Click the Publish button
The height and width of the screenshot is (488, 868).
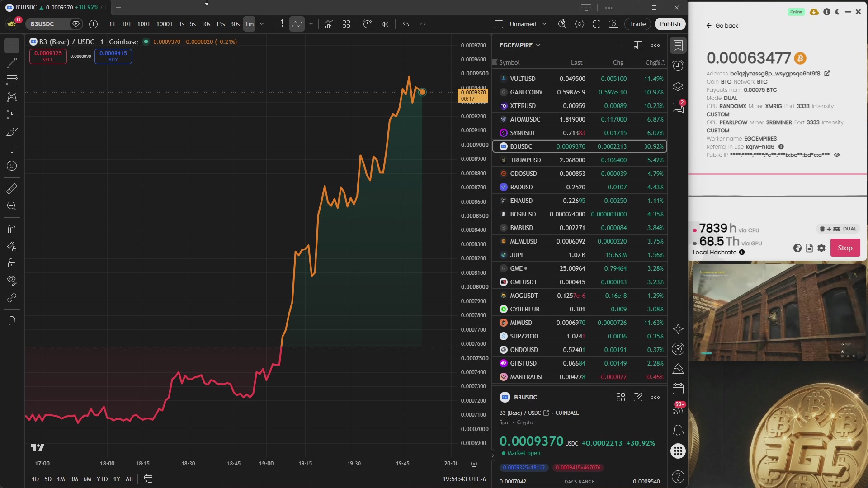point(670,24)
